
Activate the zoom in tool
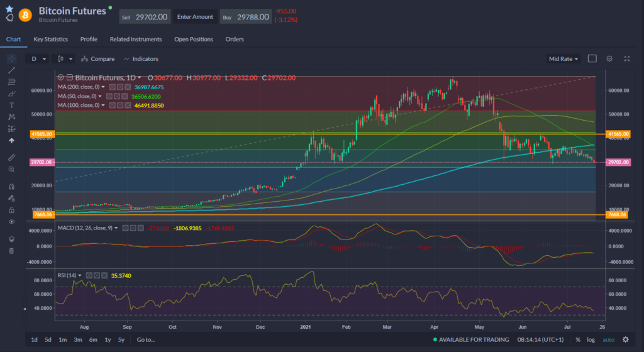[x=11, y=169]
